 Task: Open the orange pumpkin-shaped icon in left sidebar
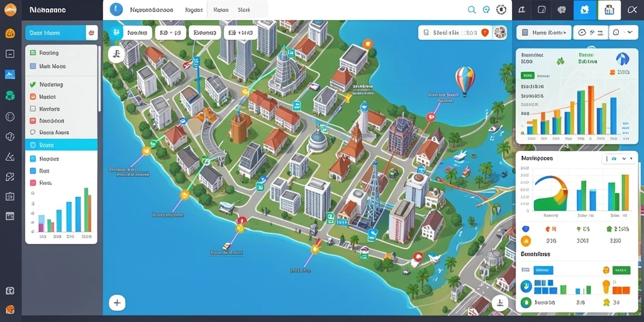click(x=10, y=33)
